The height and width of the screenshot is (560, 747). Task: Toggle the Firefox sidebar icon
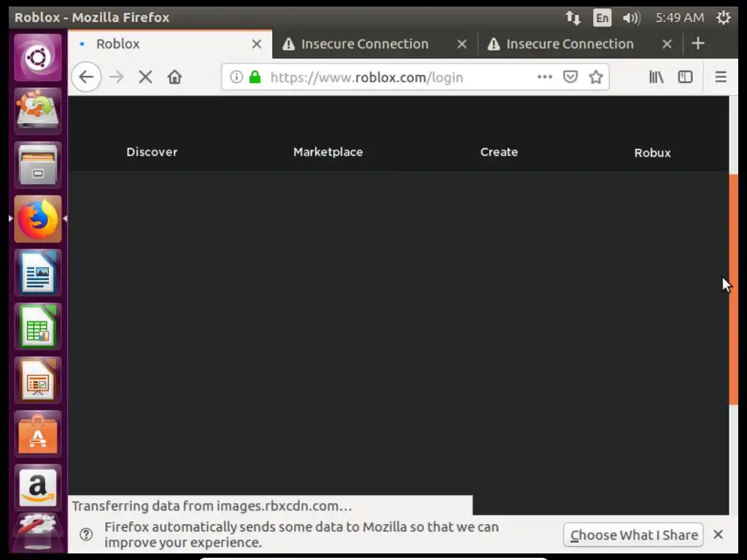click(685, 77)
